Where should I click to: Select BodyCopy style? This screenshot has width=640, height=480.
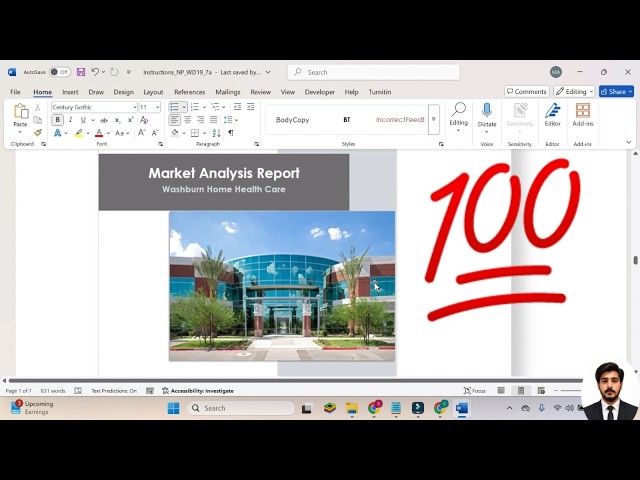coord(292,120)
